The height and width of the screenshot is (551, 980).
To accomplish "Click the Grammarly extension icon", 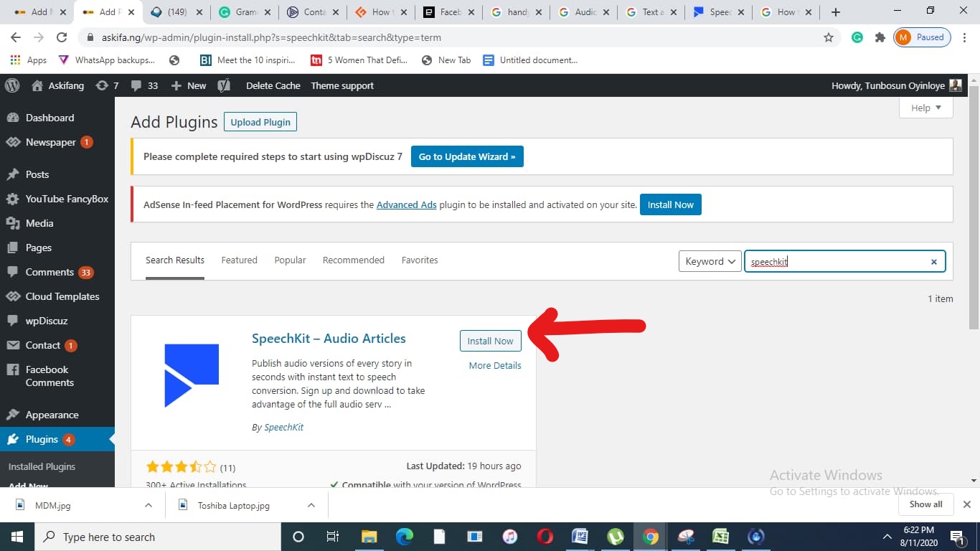I will tap(857, 37).
